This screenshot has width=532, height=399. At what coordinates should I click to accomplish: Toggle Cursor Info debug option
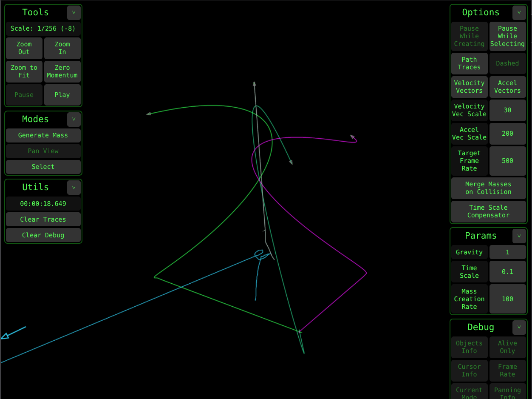pyautogui.click(x=470, y=370)
